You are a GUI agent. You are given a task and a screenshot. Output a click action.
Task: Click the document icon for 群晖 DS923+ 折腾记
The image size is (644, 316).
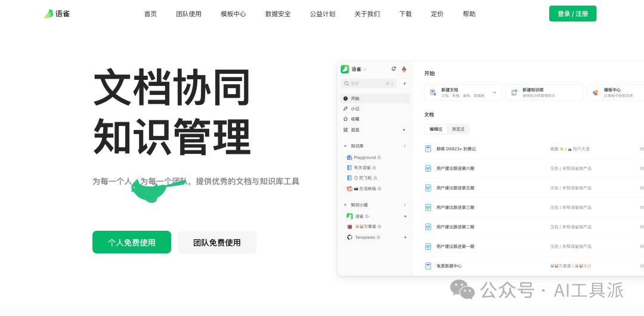(428, 148)
